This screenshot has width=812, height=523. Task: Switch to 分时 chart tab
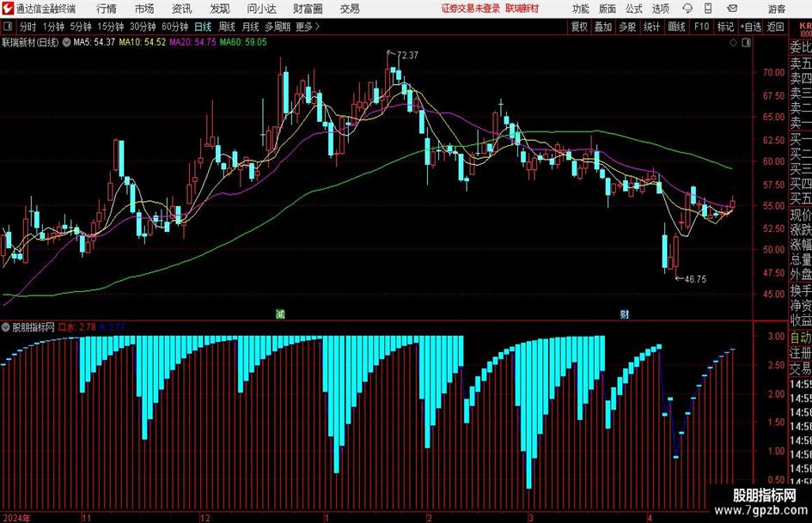click(28, 27)
